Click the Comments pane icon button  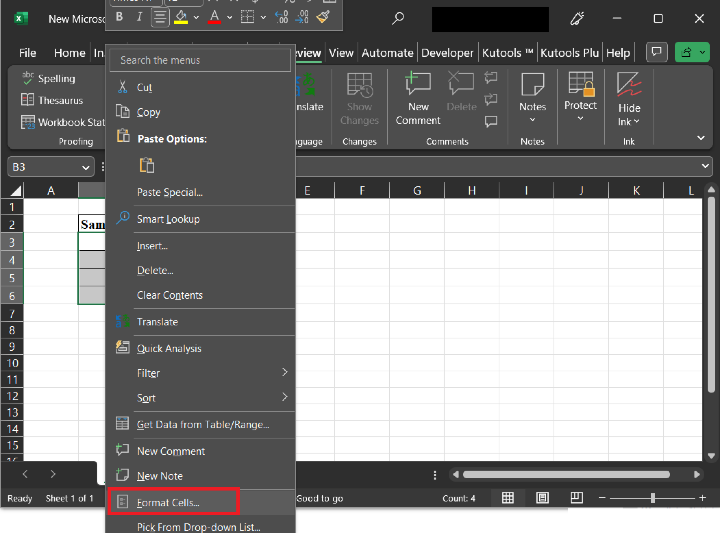[x=656, y=52]
